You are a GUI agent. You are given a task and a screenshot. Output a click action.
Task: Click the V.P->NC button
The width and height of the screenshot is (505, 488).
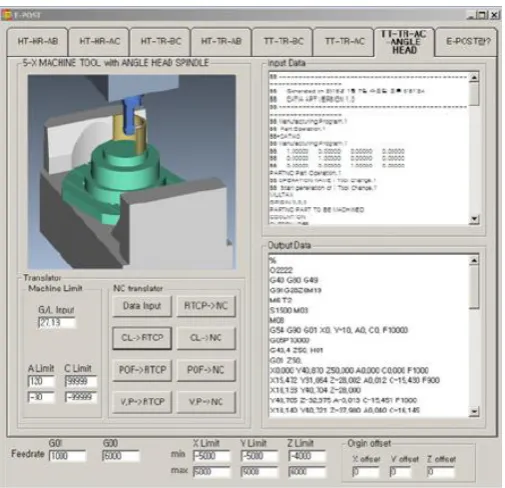pos(206,402)
